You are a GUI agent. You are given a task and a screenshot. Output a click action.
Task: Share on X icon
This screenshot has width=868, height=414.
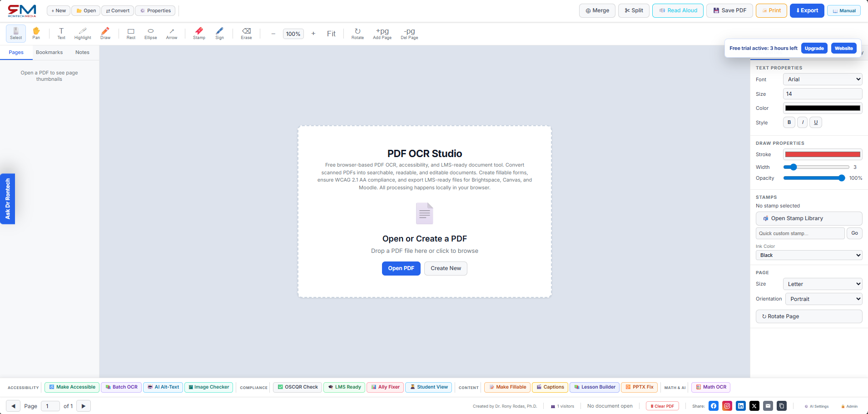point(754,406)
